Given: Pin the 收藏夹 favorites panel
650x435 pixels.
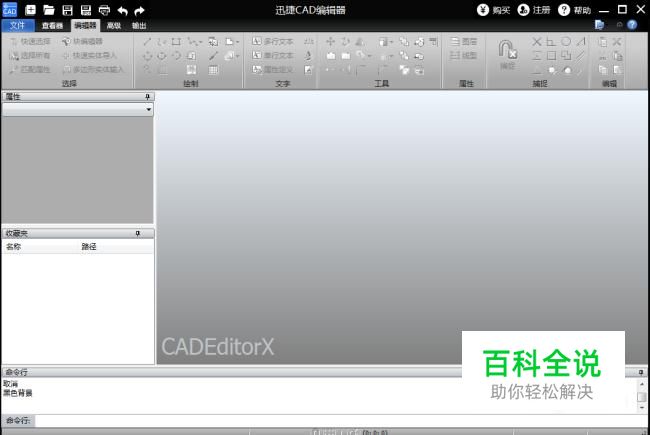Looking at the screenshot, I should click(x=138, y=233).
